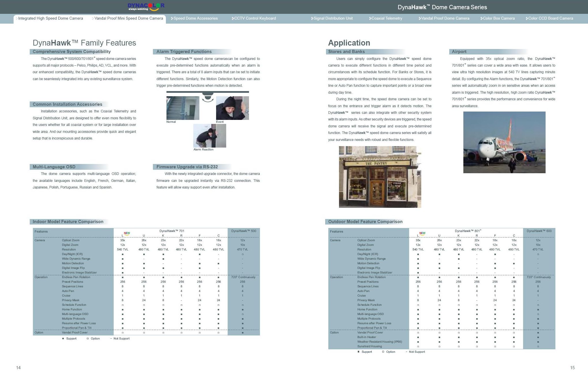Click the Outdoor Model Feature Comparison heading
Viewport: 588px width, 379px height.
[x=365, y=222]
